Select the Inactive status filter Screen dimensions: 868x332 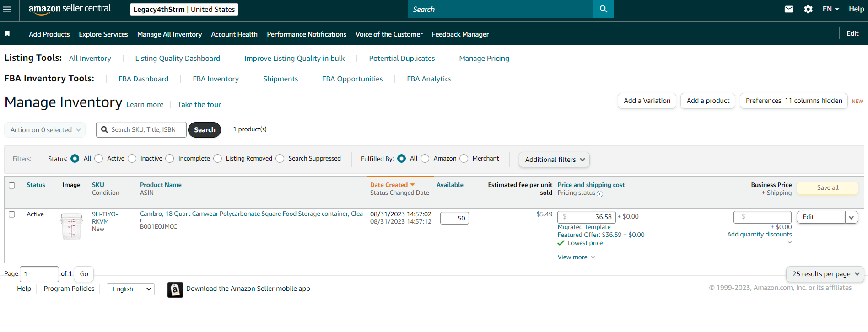pos(132,159)
